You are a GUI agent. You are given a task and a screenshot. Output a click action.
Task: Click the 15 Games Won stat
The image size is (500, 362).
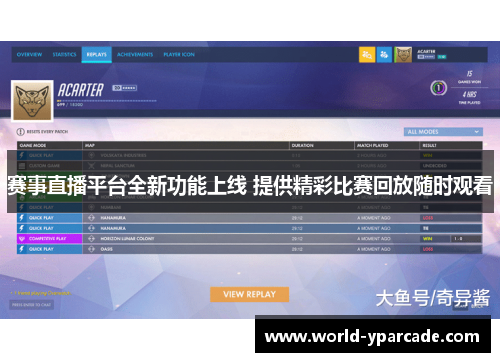(469, 77)
